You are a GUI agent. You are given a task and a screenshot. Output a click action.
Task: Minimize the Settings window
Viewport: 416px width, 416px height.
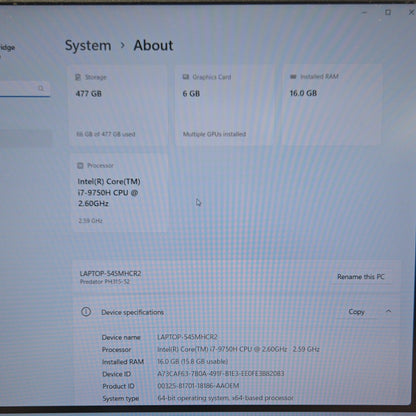[364, 12]
